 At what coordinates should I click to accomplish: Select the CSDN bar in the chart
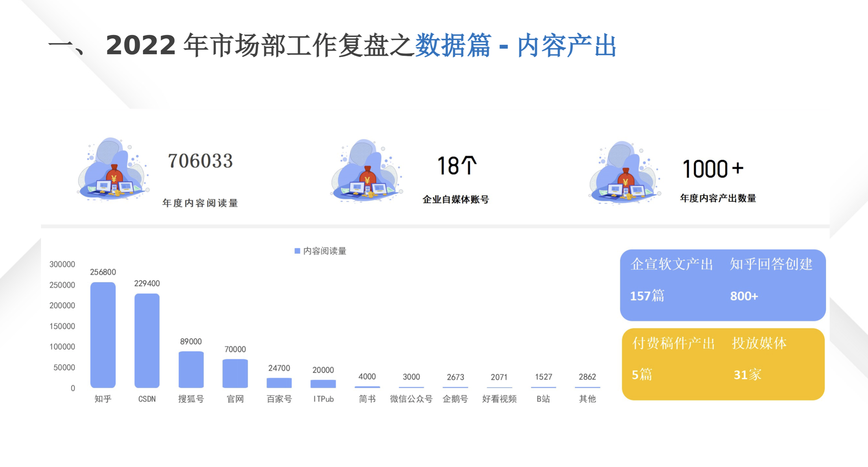[x=147, y=340]
